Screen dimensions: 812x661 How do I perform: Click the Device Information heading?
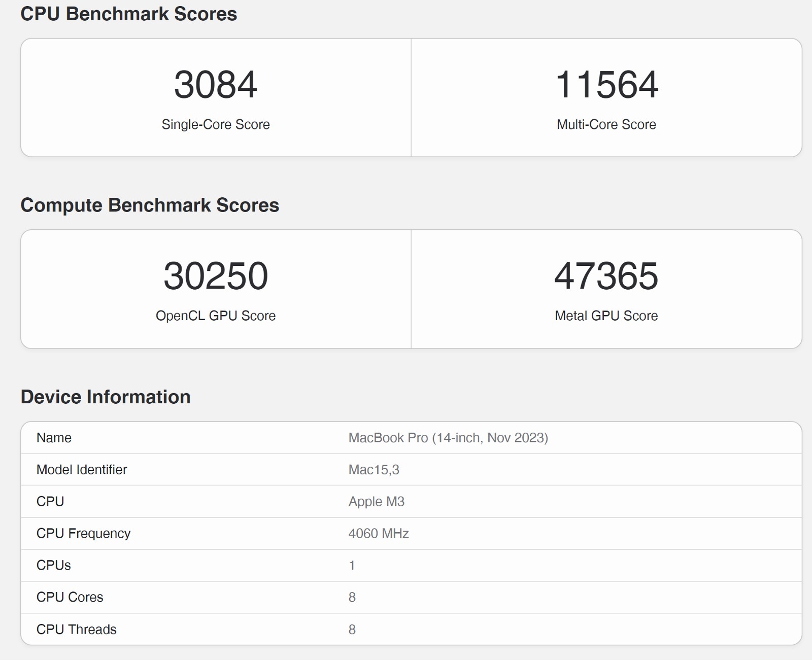click(106, 397)
